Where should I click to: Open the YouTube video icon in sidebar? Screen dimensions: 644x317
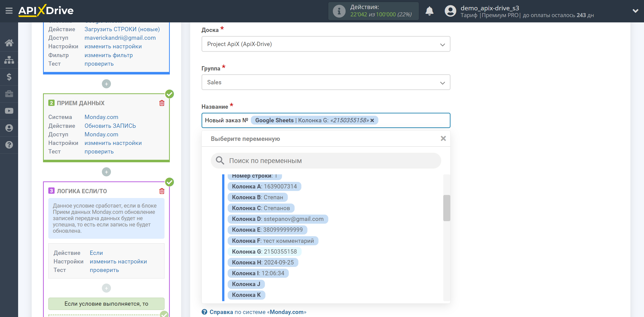tap(9, 111)
